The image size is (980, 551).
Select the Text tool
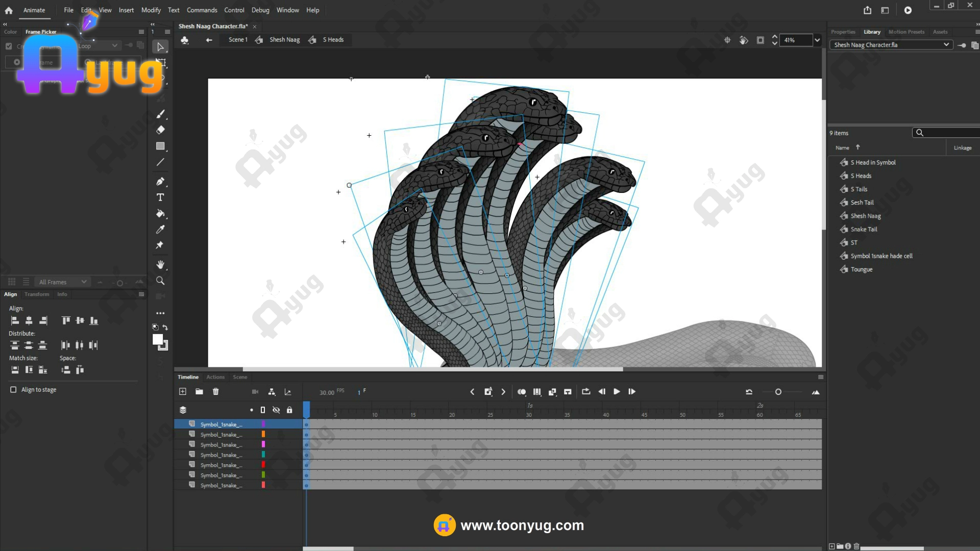pyautogui.click(x=160, y=197)
